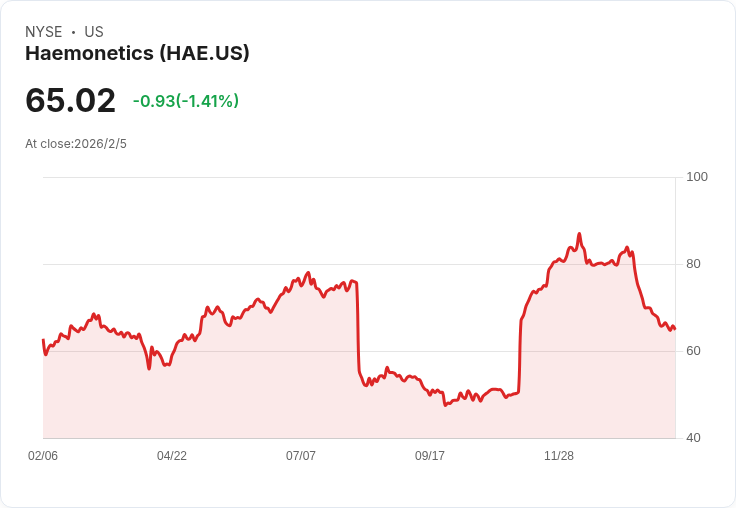
Task: Select the 40 y-axis label
Action: click(693, 438)
